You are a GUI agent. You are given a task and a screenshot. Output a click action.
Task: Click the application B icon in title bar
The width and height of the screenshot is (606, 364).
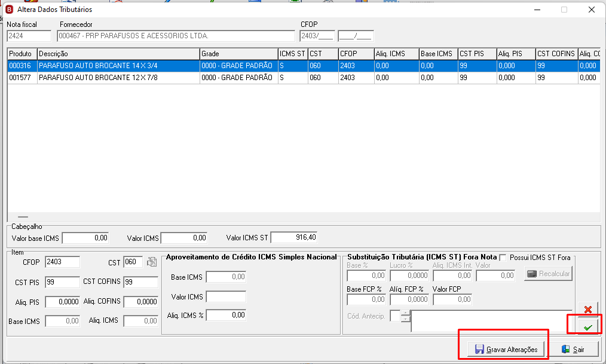(x=10, y=10)
